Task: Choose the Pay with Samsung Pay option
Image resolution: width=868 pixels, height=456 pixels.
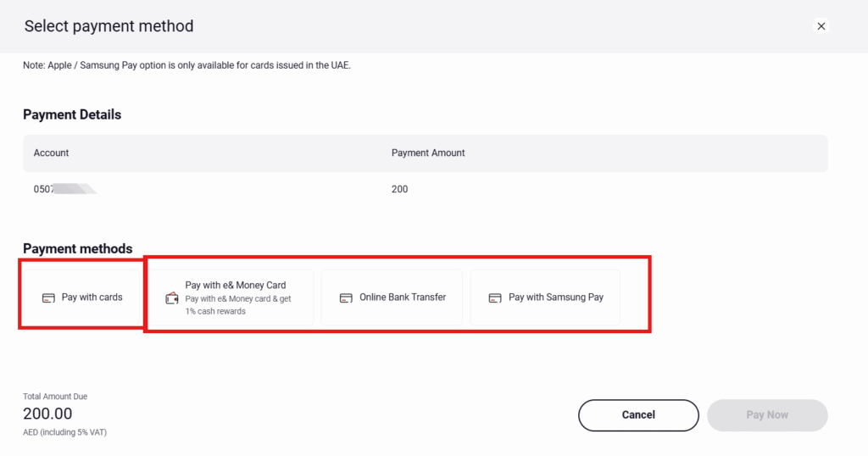Action: (x=545, y=298)
